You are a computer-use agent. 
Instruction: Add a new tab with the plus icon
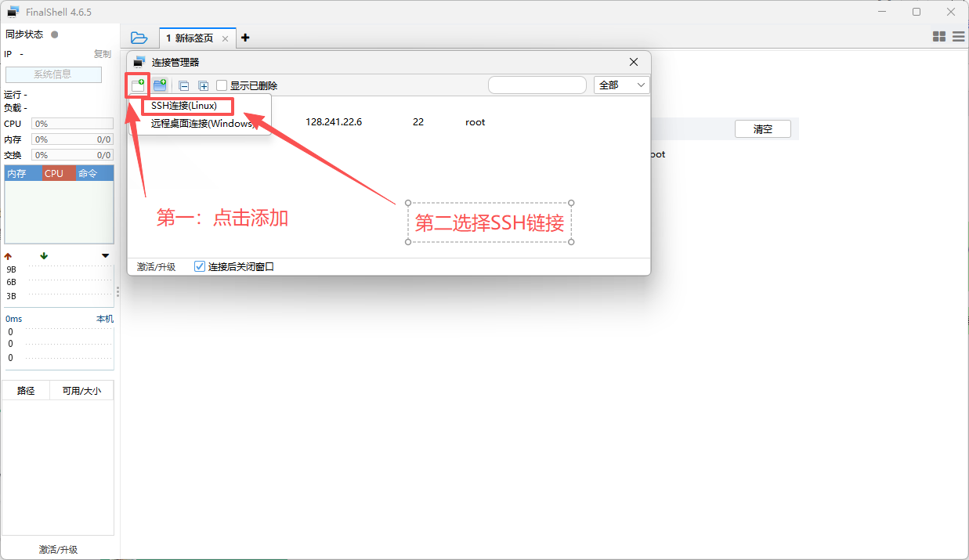coord(245,38)
